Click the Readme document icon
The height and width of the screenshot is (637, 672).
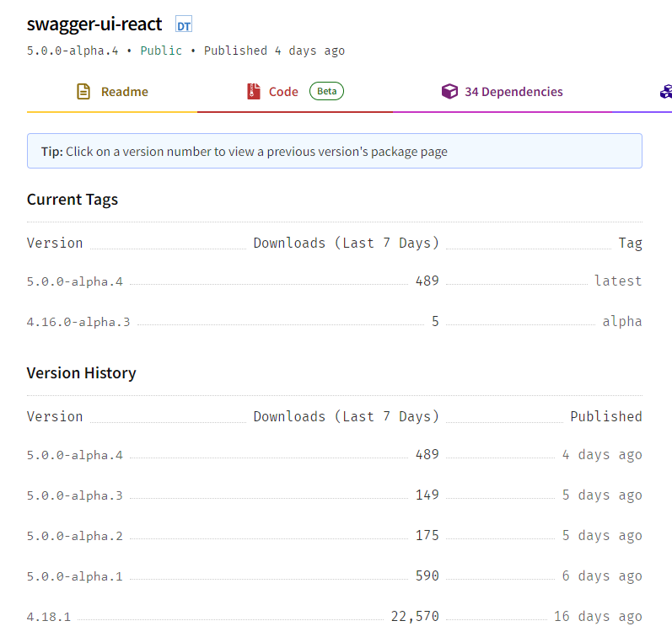[x=83, y=92]
